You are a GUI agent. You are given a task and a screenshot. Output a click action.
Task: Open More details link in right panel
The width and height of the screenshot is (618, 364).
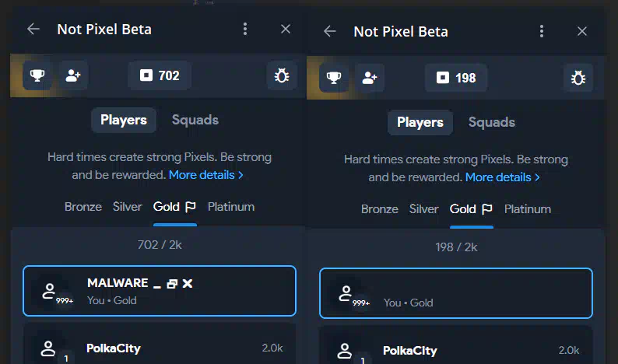tap(503, 177)
